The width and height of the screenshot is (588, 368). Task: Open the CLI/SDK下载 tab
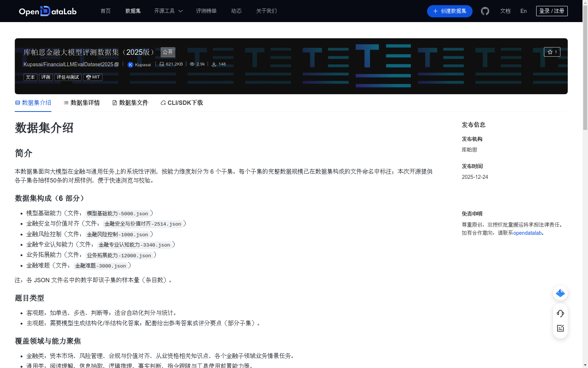[182, 103]
